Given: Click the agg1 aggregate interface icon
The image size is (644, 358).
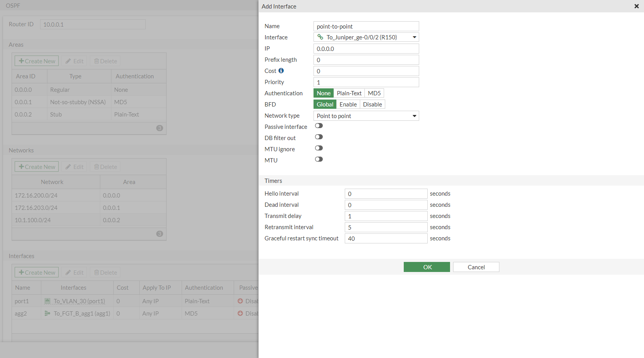Looking at the screenshot, I should 47,314.
